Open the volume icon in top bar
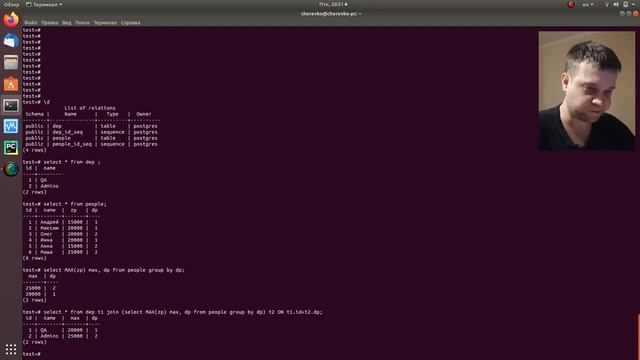640x360 pixels. pyautogui.click(x=616, y=4)
